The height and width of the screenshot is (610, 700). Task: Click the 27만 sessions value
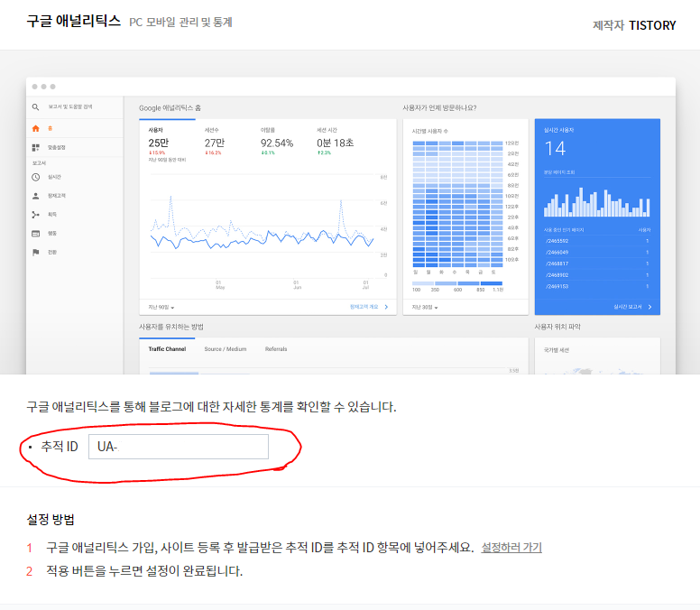click(x=215, y=143)
